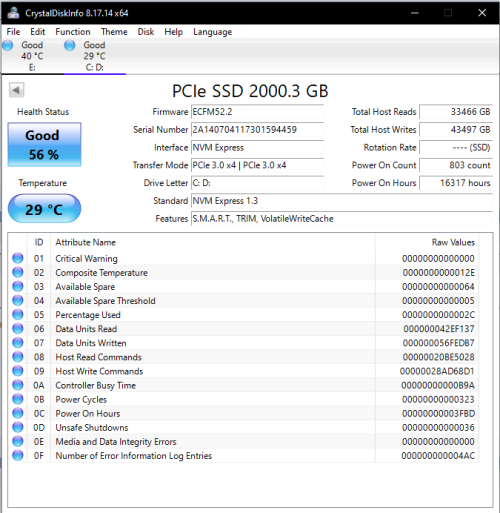Image resolution: width=500 pixels, height=513 pixels.
Task: Click status orb for Data Units Read row
Action: pyautogui.click(x=18, y=328)
